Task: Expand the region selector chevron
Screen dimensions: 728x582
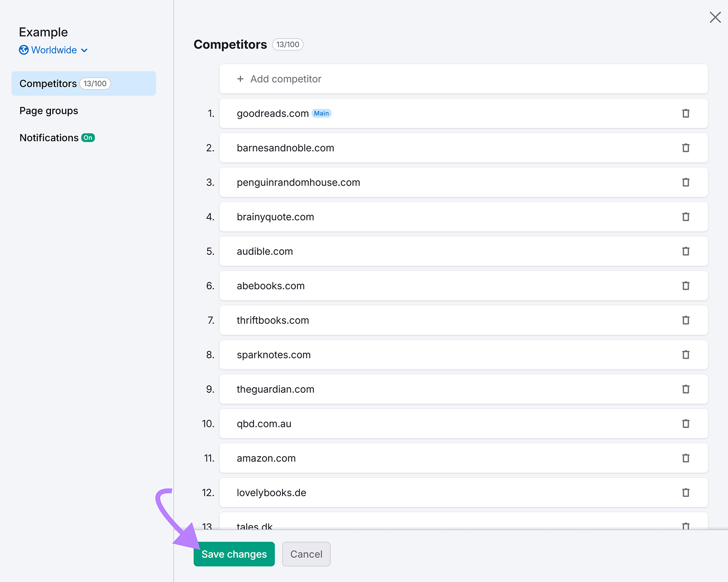Action: 84,50
